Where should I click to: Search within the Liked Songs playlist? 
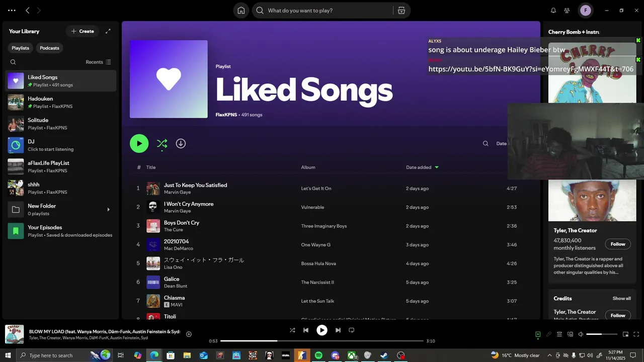486,143
